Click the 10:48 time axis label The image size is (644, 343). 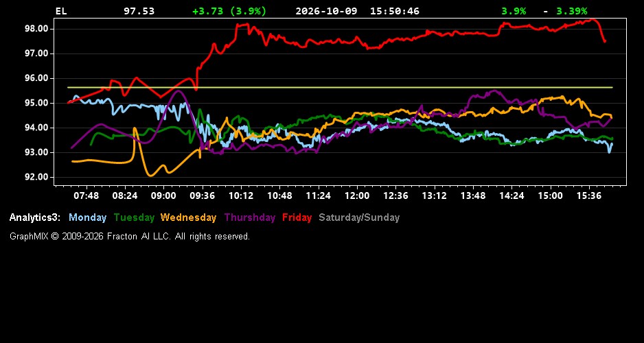[279, 196]
